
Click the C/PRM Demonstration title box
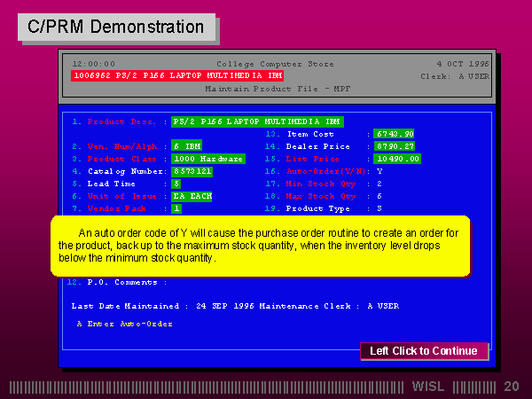pos(116,27)
